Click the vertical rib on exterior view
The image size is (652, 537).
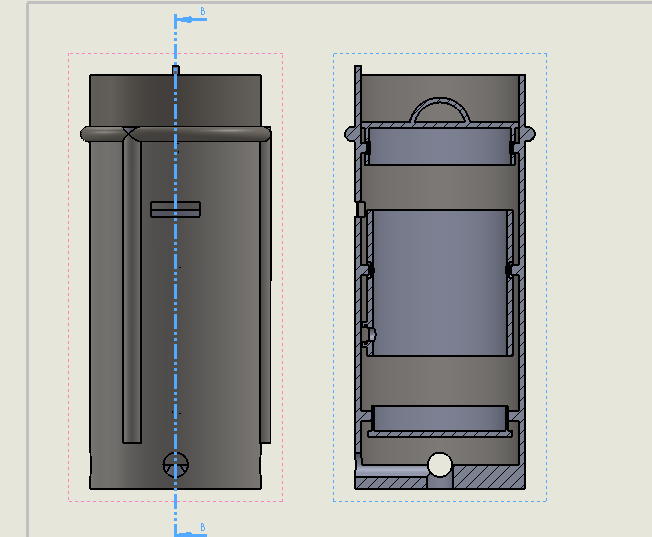coord(132,291)
